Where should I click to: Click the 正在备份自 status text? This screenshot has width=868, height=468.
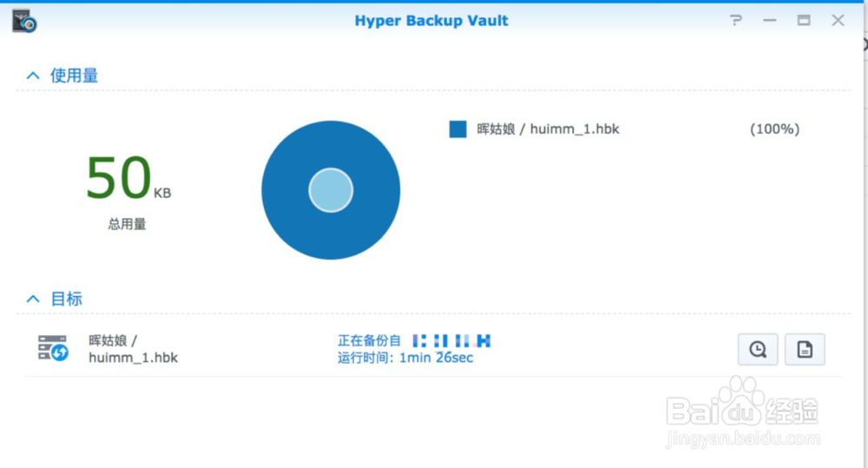pyautogui.click(x=369, y=340)
